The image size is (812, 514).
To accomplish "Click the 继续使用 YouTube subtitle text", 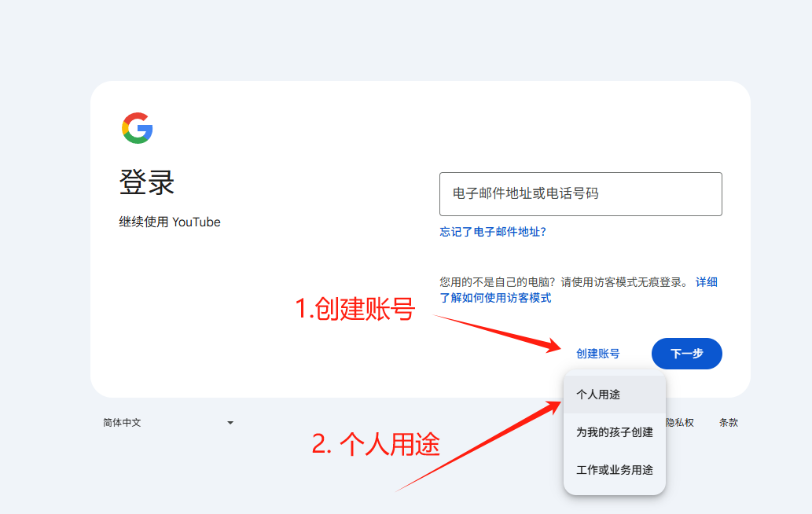I will coord(170,222).
